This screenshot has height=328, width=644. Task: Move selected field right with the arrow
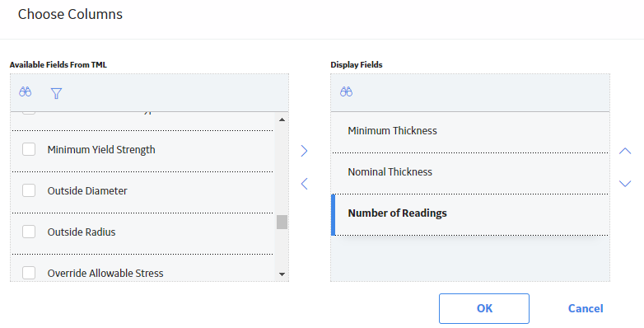tap(305, 151)
